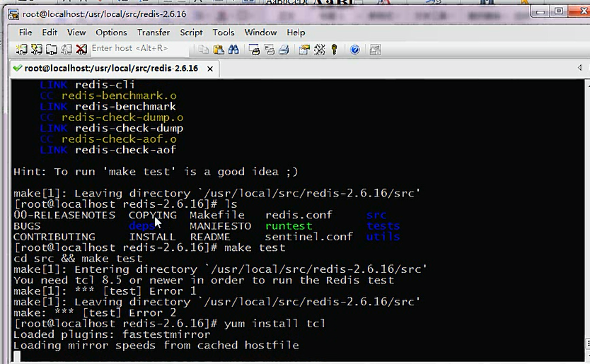Image resolution: width=590 pixels, height=364 pixels.
Task: Click blue 'deps' directory name
Action: (x=142, y=226)
